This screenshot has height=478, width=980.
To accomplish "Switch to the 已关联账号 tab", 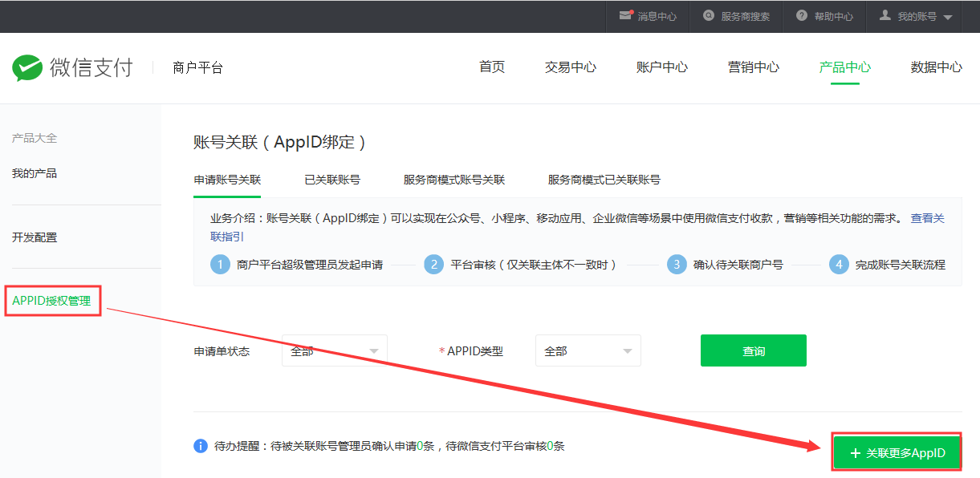I will (x=332, y=180).
